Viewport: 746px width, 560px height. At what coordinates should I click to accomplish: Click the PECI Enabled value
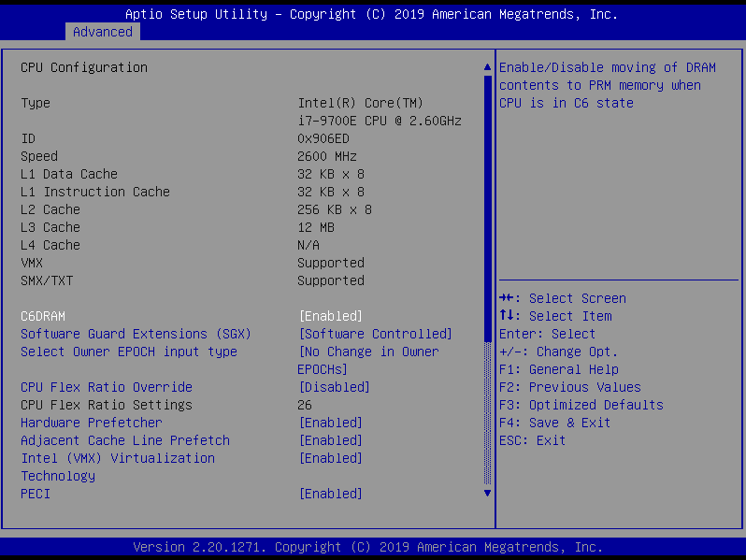(x=330, y=494)
